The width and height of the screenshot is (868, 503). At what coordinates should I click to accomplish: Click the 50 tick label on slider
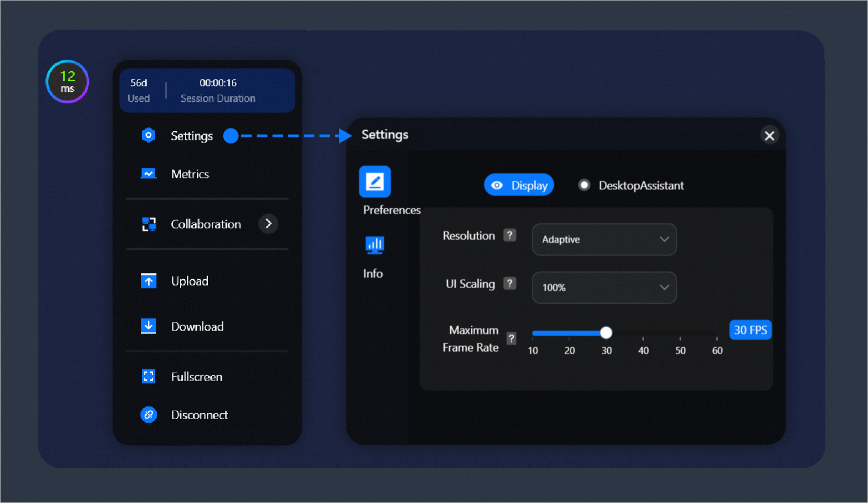click(x=680, y=350)
